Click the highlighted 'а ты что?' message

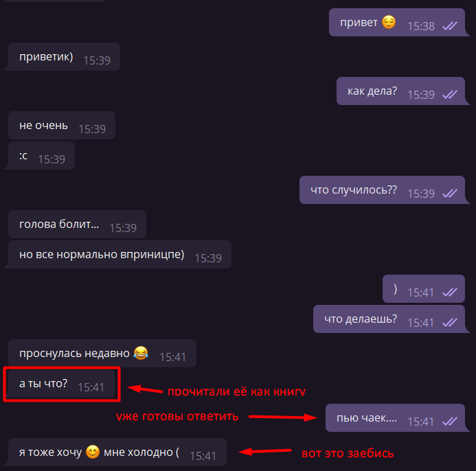click(x=61, y=384)
